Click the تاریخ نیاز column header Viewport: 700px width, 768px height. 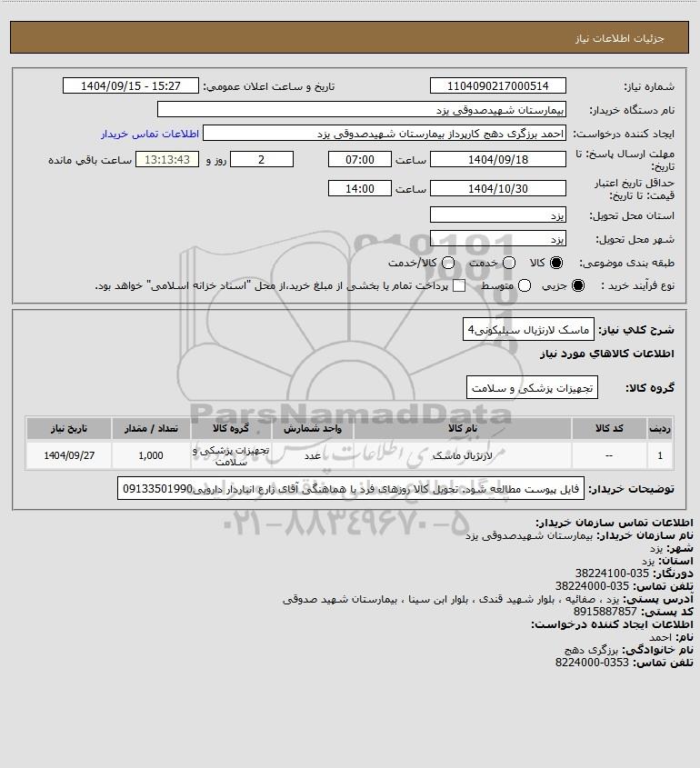[x=69, y=429]
